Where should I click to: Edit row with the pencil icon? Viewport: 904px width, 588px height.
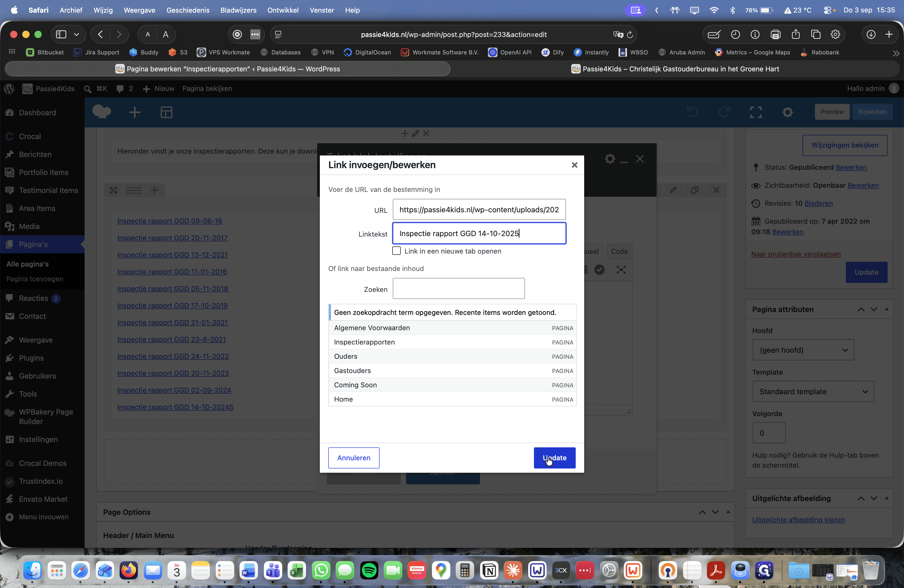coord(673,190)
